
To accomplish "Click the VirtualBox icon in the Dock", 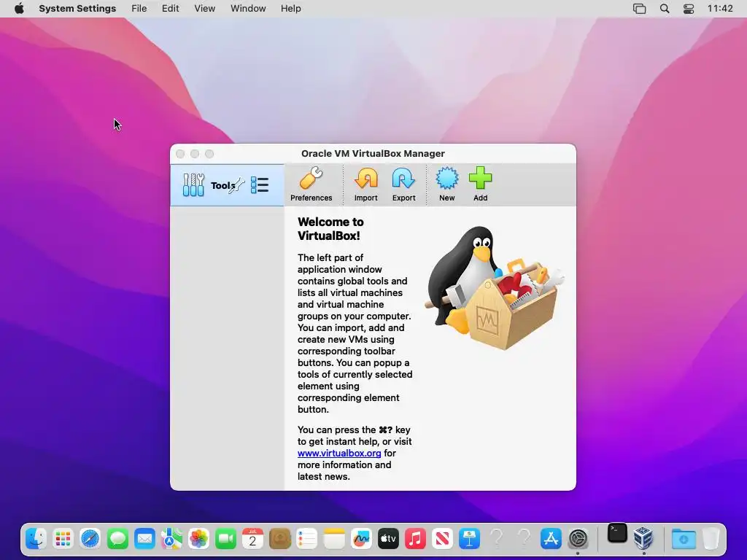I will pos(643,538).
